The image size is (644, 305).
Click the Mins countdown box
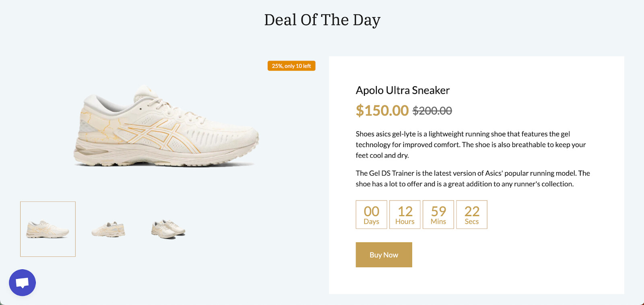[438, 215]
